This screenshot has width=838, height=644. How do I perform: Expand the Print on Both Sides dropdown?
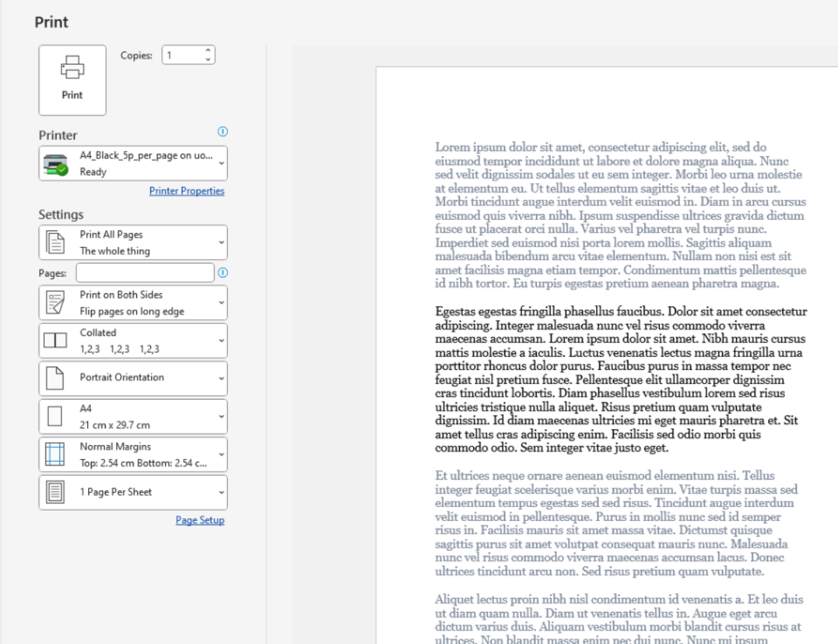[222, 303]
